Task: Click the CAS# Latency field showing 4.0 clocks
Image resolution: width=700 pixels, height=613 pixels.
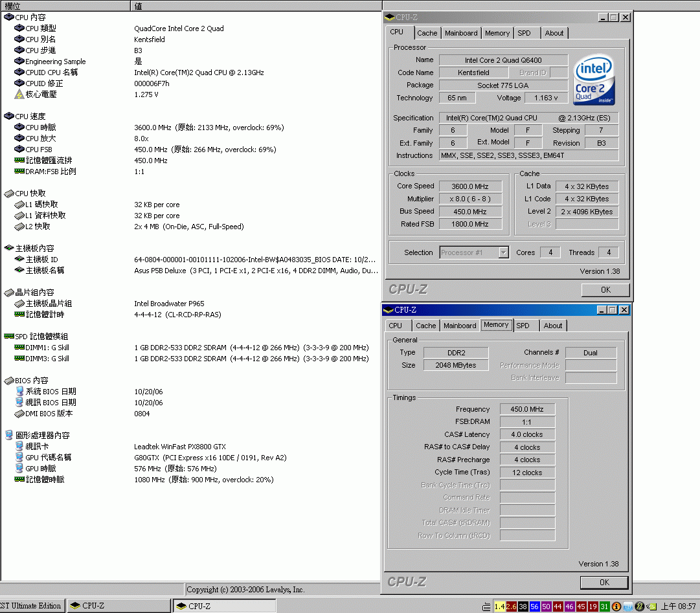Action: 527,434
